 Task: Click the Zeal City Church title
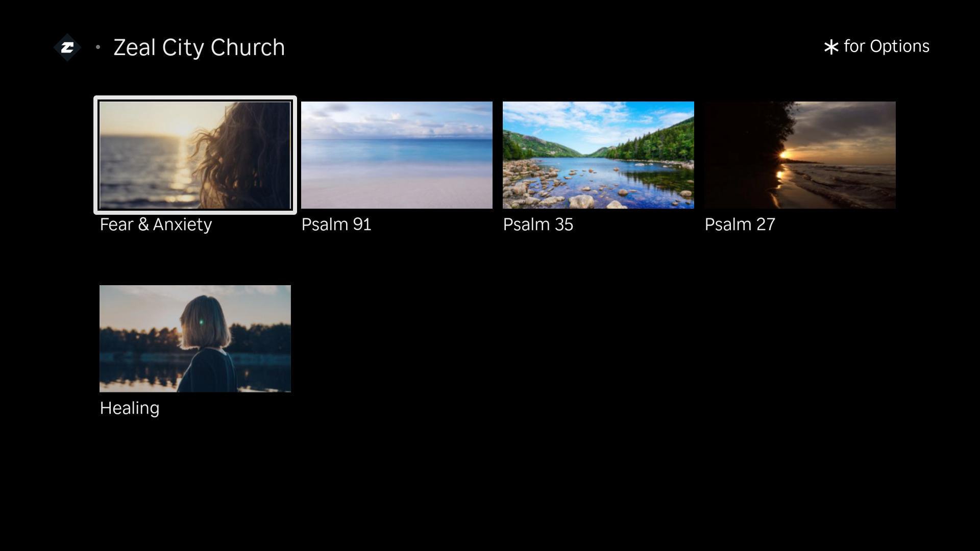pyautogui.click(x=199, y=47)
